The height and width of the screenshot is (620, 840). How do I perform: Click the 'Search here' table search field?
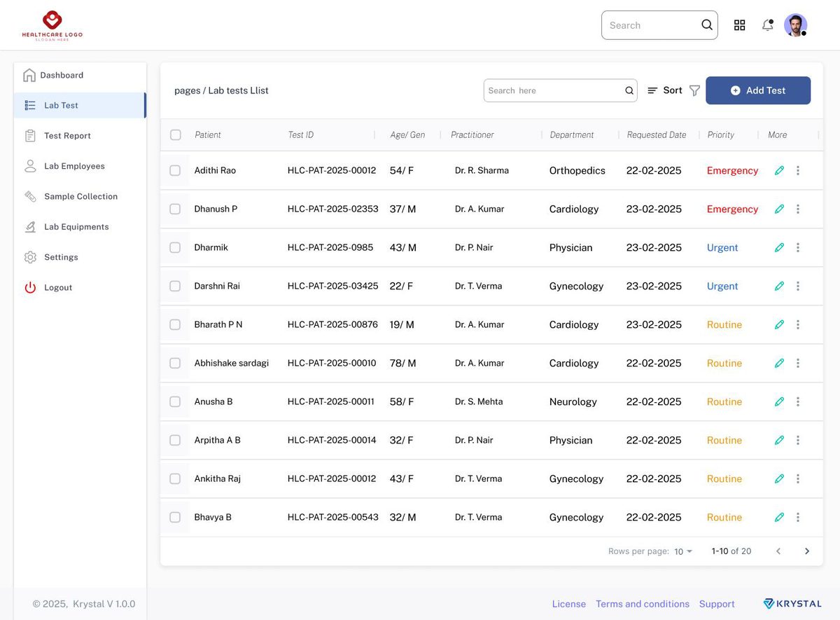560,90
